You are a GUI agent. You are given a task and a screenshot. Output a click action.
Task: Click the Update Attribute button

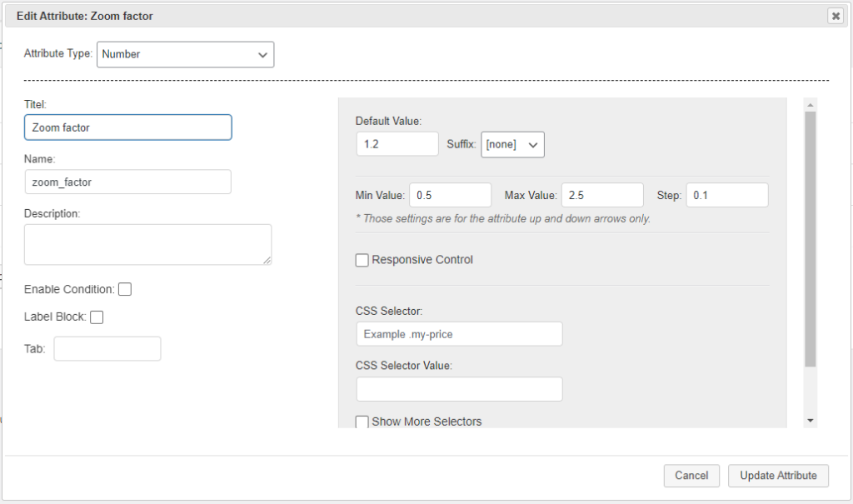[x=779, y=476]
